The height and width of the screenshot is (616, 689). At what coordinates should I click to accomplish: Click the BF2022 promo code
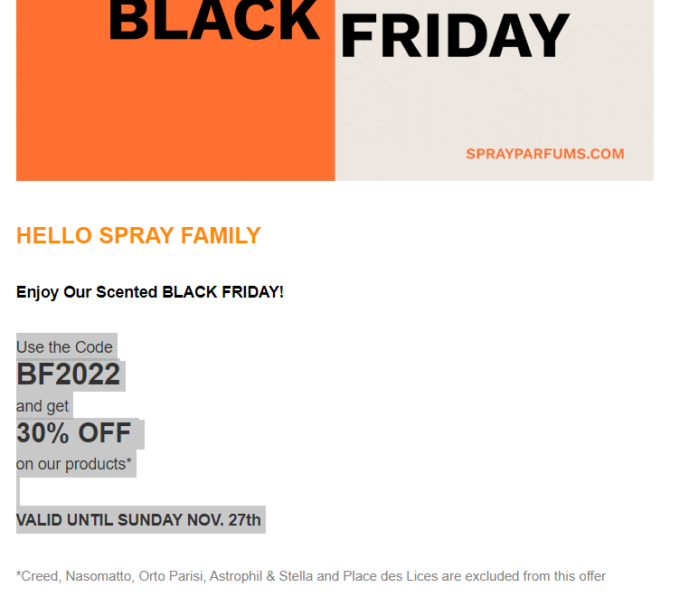(x=69, y=374)
